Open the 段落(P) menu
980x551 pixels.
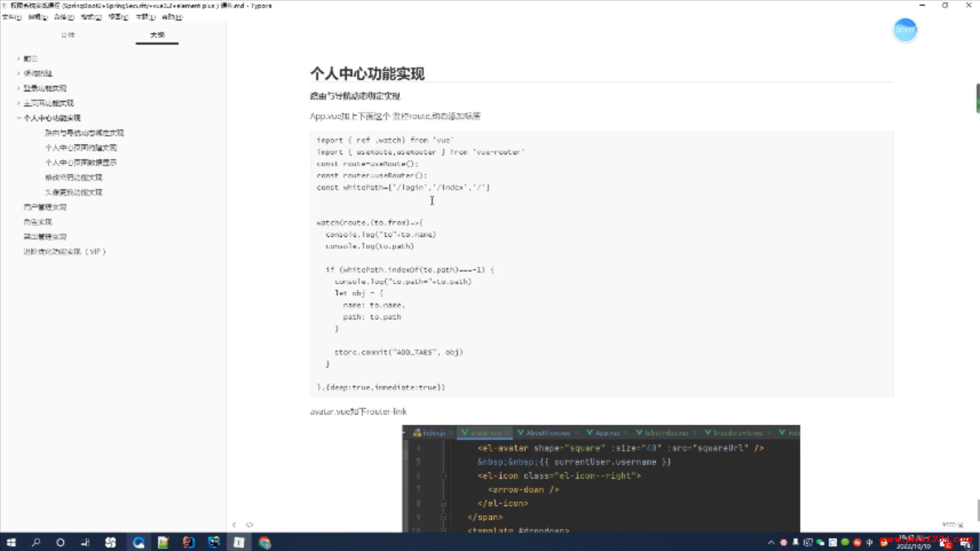click(64, 17)
